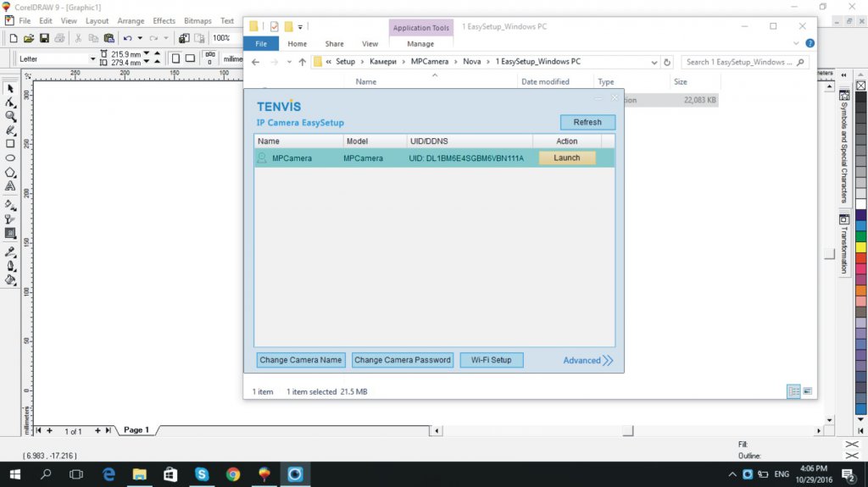868x487 pixels.
Task: Click the Open folder toolbar icon
Action: (29, 38)
